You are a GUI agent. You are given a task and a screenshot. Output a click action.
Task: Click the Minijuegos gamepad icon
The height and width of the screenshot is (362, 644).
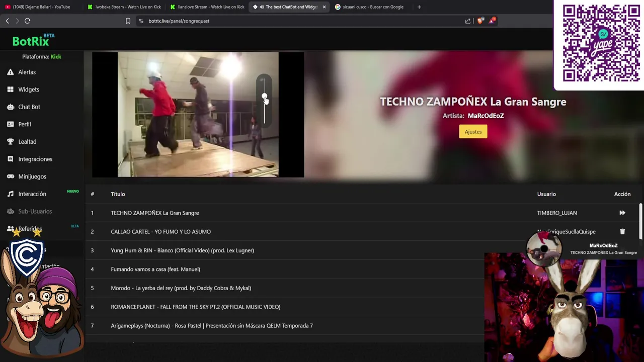click(x=10, y=176)
